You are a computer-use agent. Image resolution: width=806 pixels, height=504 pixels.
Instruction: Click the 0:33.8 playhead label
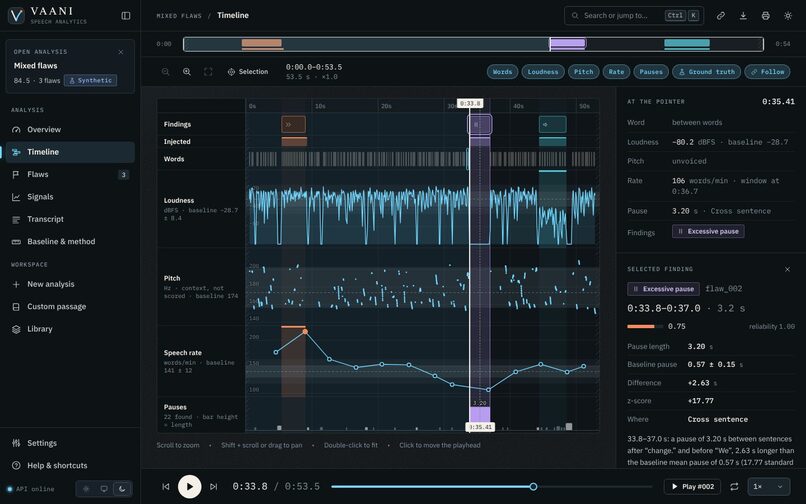[x=470, y=104]
